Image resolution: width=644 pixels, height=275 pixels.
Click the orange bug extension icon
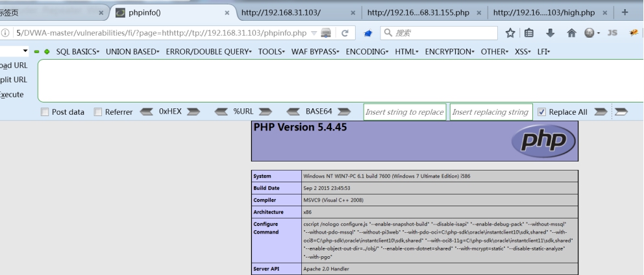click(x=634, y=33)
